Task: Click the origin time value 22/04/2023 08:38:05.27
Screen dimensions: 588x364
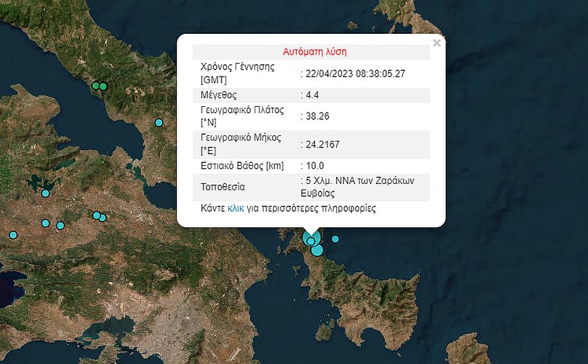Action: [x=355, y=73]
